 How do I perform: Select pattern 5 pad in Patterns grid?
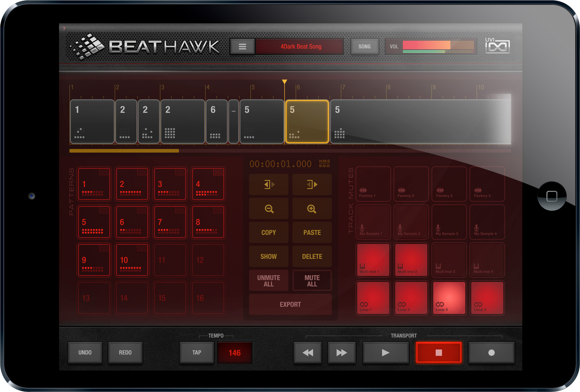94,222
